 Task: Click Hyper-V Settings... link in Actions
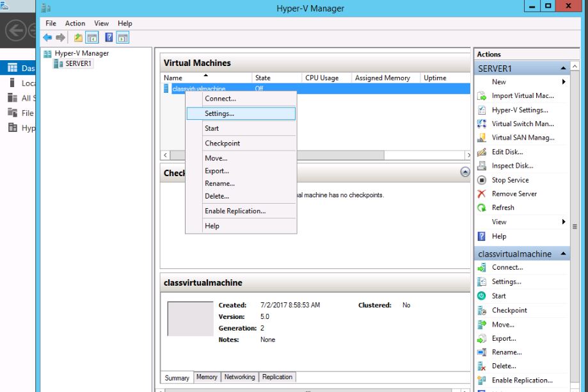point(520,110)
